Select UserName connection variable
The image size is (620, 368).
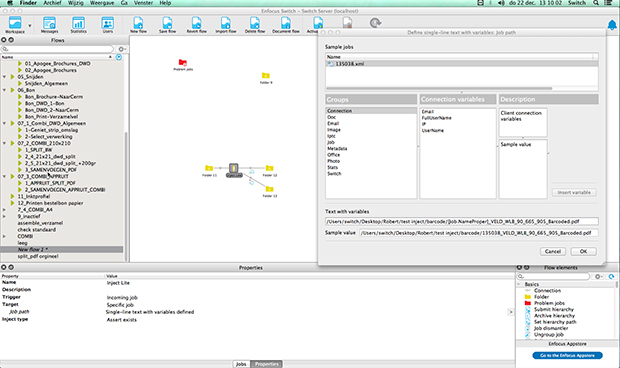click(x=433, y=130)
